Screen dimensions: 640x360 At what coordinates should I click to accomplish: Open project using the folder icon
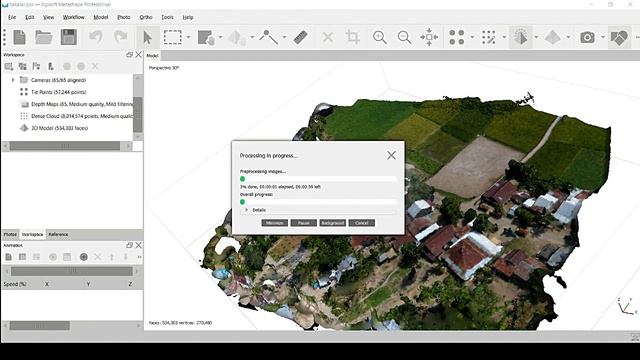tap(44, 37)
